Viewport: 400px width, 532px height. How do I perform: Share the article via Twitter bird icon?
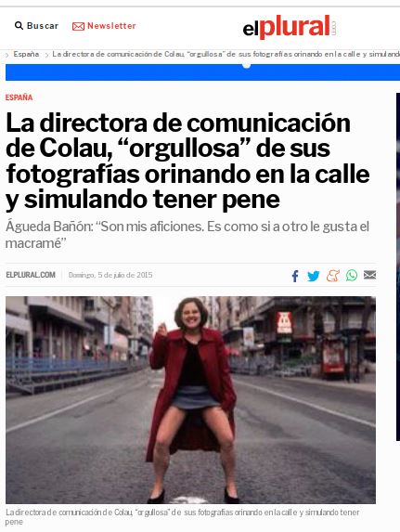[x=313, y=276]
